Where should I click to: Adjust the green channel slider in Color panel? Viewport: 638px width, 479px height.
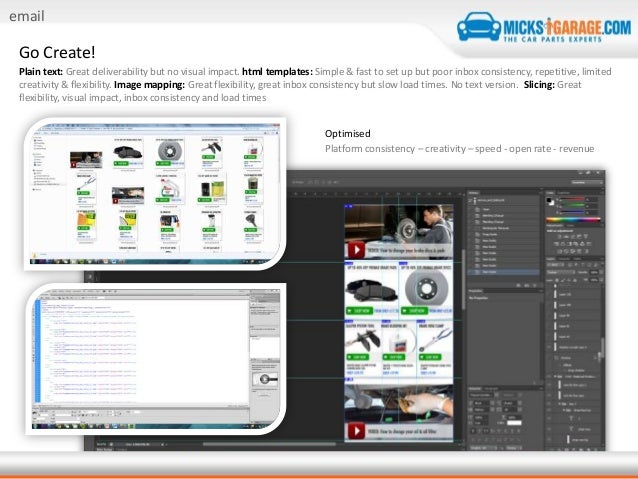point(571,206)
